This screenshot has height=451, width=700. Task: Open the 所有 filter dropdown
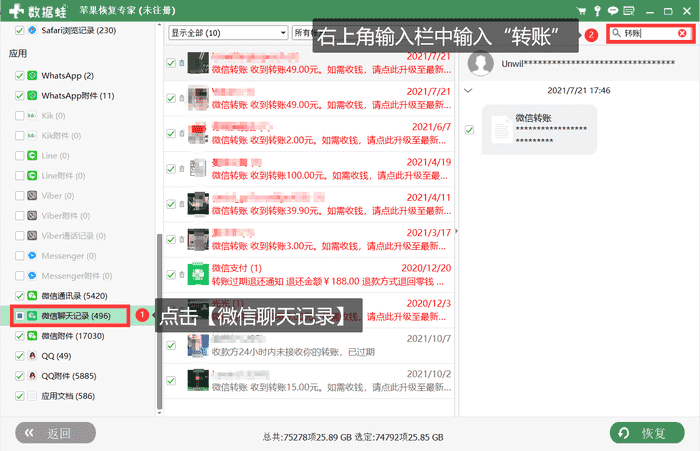click(x=304, y=33)
